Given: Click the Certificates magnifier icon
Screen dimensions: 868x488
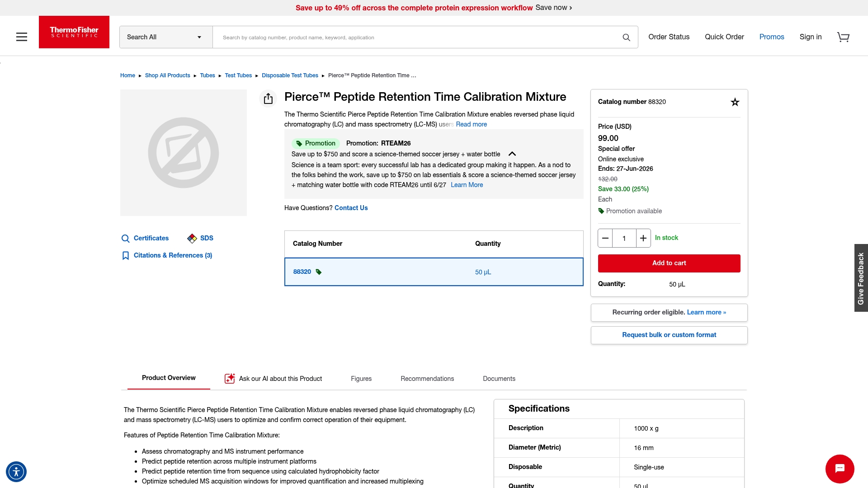Looking at the screenshot, I should pyautogui.click(x=126, y=239).
